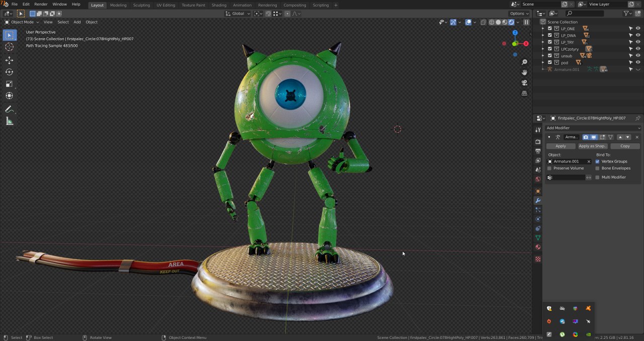Image resolution: width=644 pixels, height=341 pixels.
Task: Click the zoom magnifier viewport gizmo
Action: (524, 62)
